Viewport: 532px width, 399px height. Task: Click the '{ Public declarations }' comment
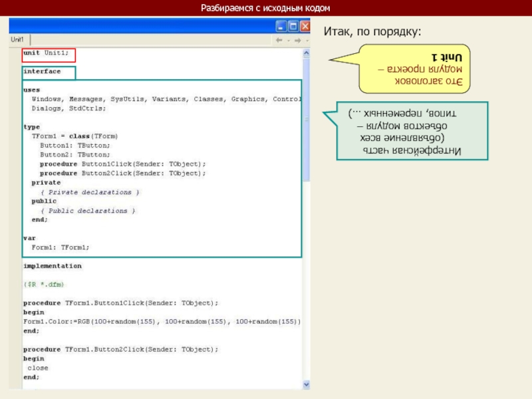(x=88, y=211)
